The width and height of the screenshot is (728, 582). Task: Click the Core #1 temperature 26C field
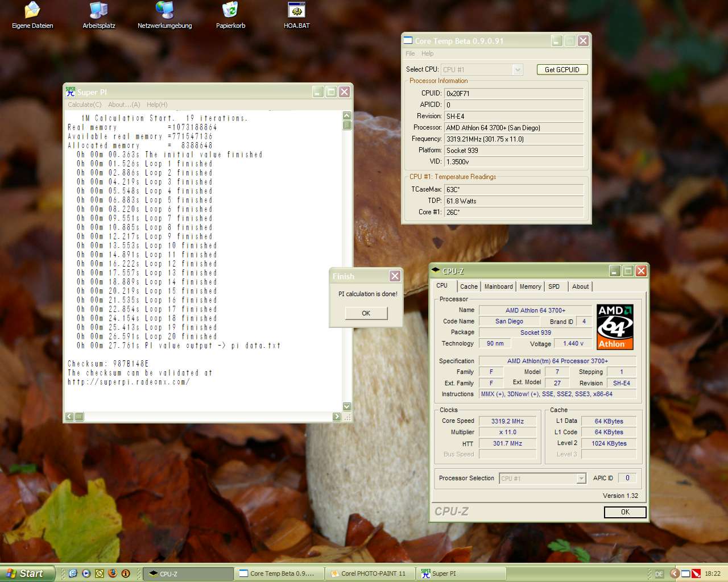pyautogui.click(x=514, y=212)
